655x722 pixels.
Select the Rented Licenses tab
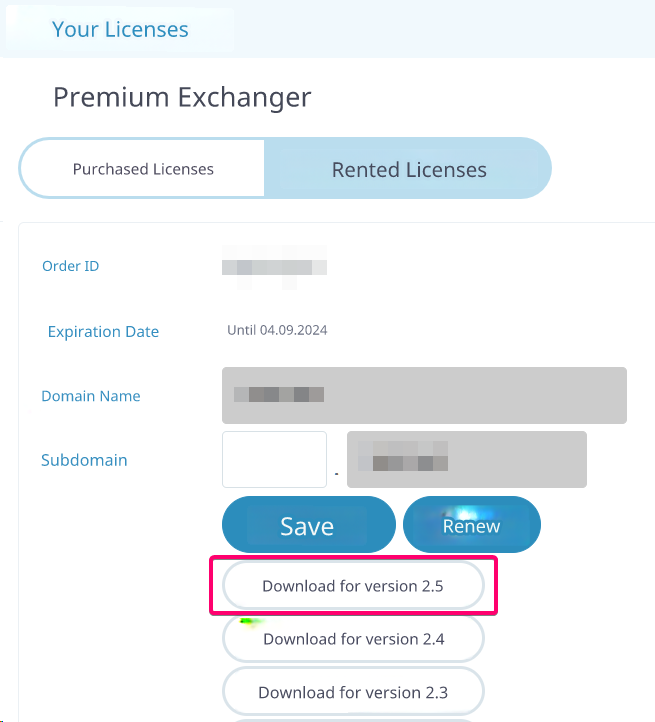(x=409, y=169)
